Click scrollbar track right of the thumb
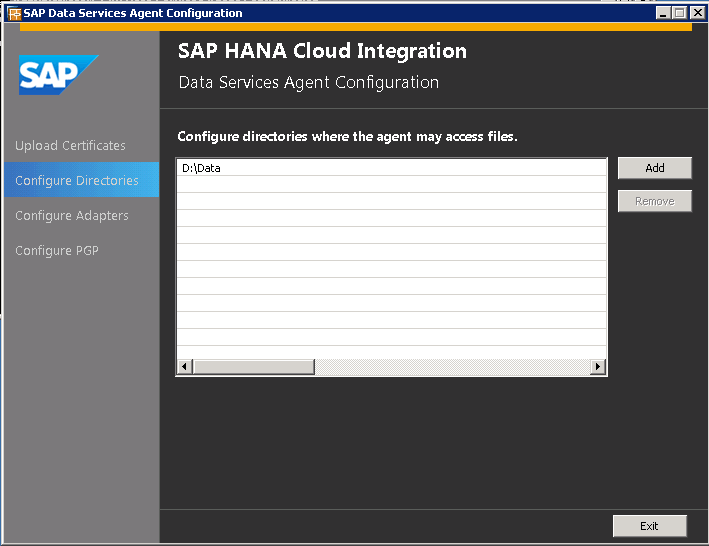 (450, 367)
